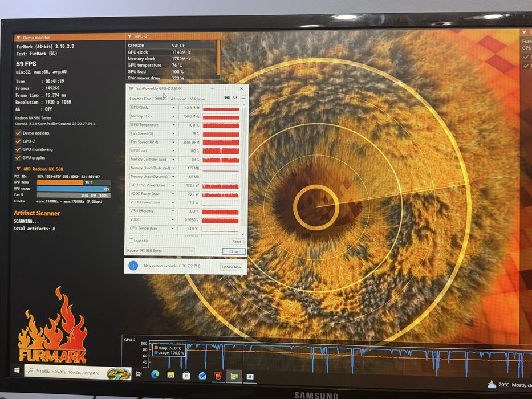This screenshot has width=532, height=399.
Task: Click the GPU usage blue bar
Action: pyautogui.click(x=74, y=189)
